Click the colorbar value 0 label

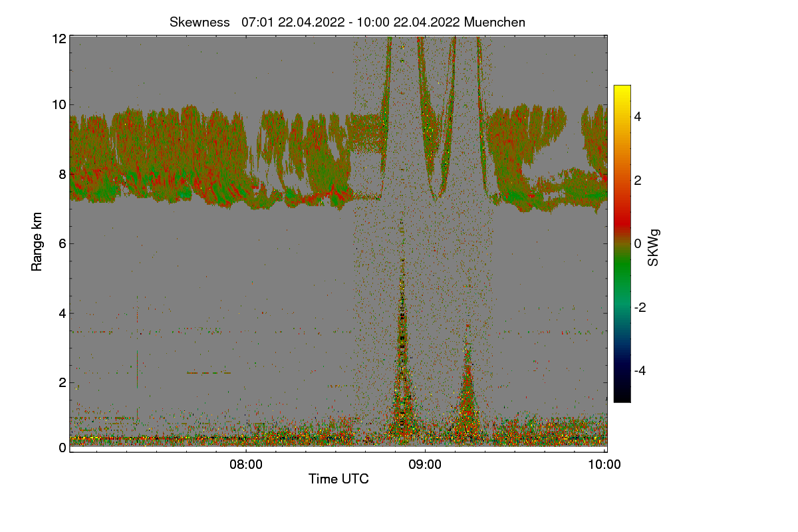pos(638,243)
